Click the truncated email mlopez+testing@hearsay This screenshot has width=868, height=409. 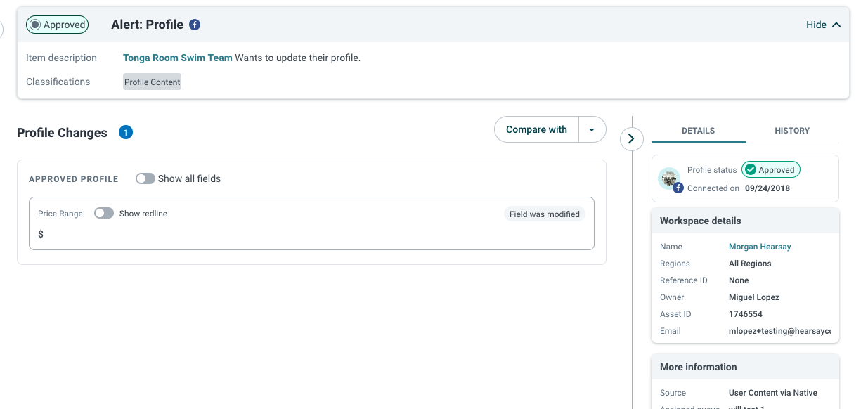779,331
